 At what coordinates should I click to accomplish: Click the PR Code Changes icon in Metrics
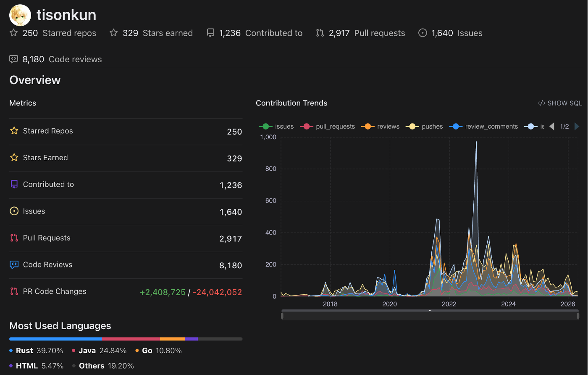point(14,291)
